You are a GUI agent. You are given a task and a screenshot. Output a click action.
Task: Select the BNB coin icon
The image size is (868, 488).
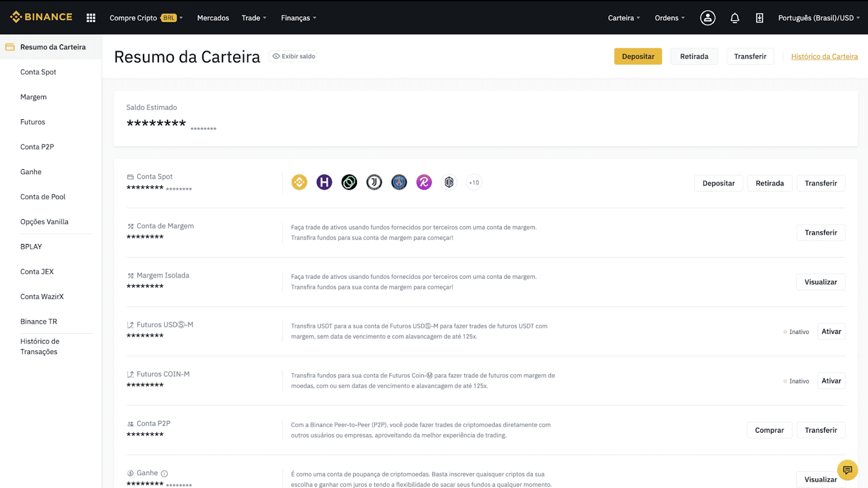[299, 182]
